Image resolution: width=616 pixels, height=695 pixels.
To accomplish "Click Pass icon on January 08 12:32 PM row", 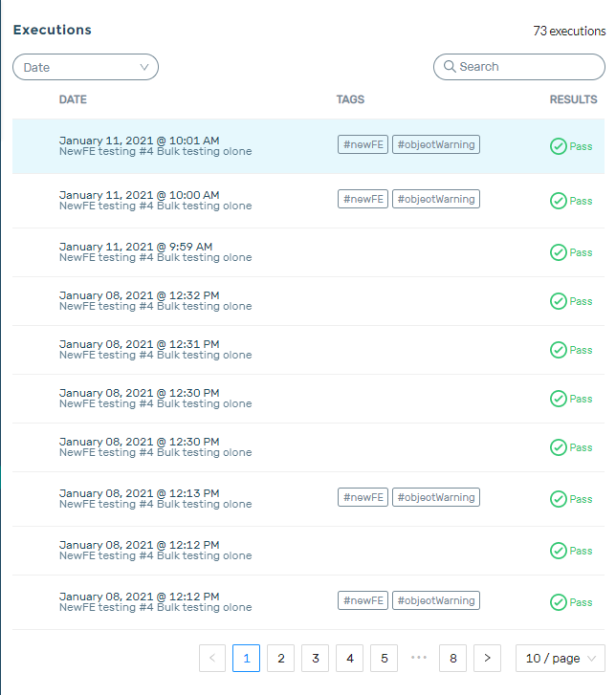I will click(559, 301).
